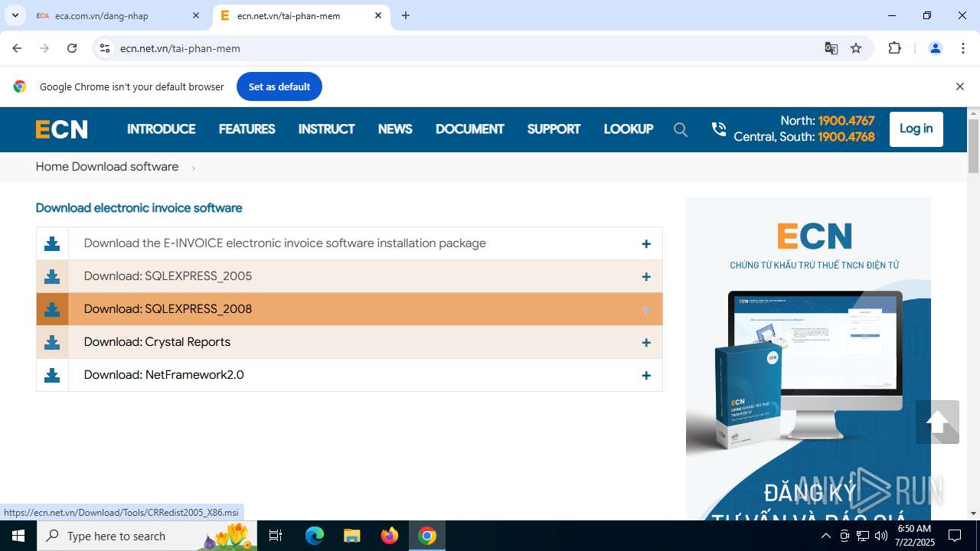Show hidden system tray icons
This screenshot has width=980, height=551.
point(825,536)
